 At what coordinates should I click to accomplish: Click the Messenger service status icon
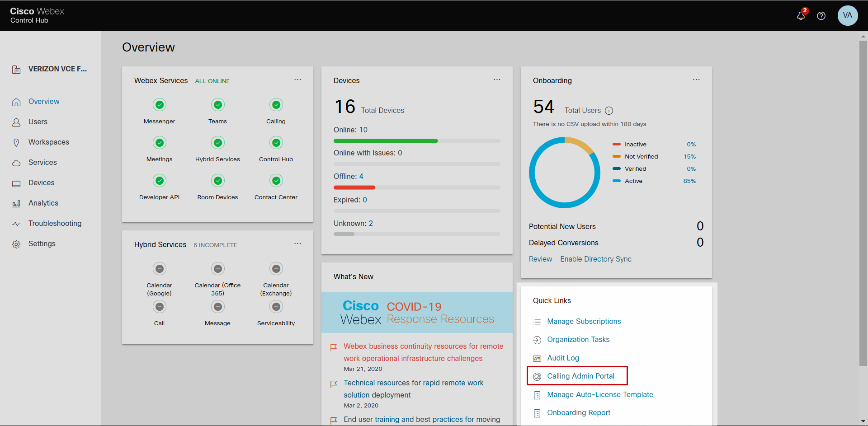point(159,104)
